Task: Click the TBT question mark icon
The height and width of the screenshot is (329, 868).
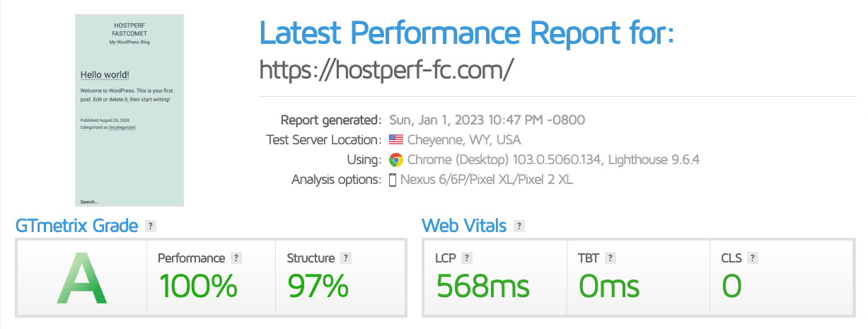Action: [x=611, y=258]
